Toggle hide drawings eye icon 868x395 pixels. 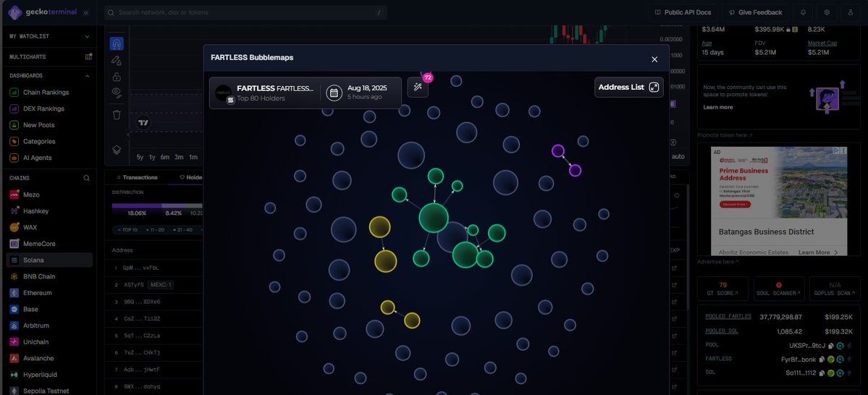pyautogui.click(x=117, y=93)
